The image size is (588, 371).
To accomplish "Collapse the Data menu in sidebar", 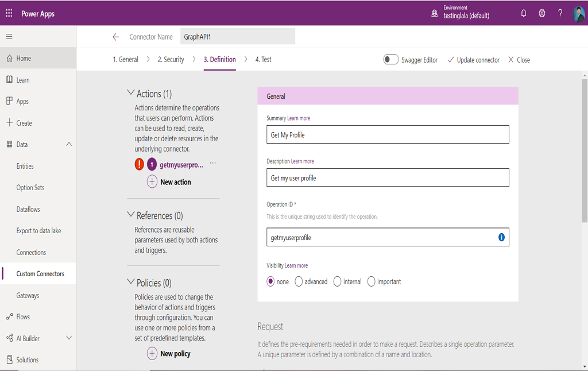I will (x=69, y=144).
